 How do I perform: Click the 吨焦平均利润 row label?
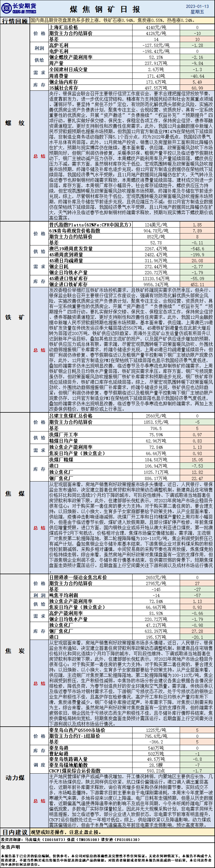(x=63, y=596)
